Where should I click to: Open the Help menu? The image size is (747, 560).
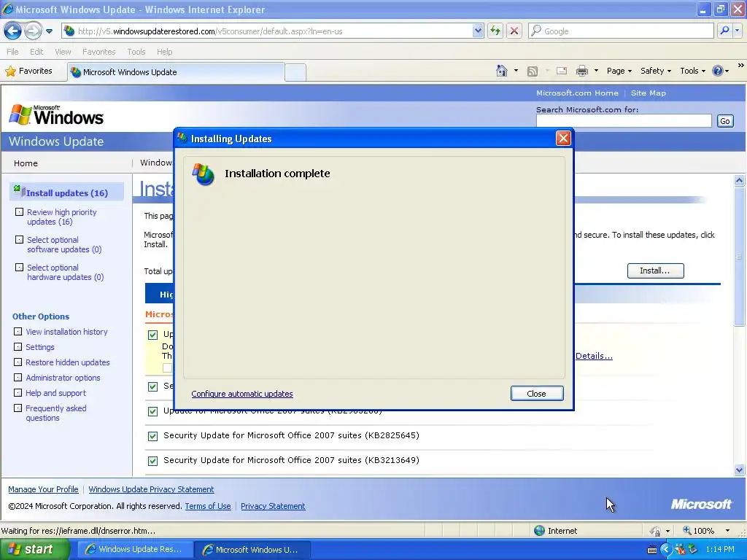pyautogui.click(x=164, y=52)
